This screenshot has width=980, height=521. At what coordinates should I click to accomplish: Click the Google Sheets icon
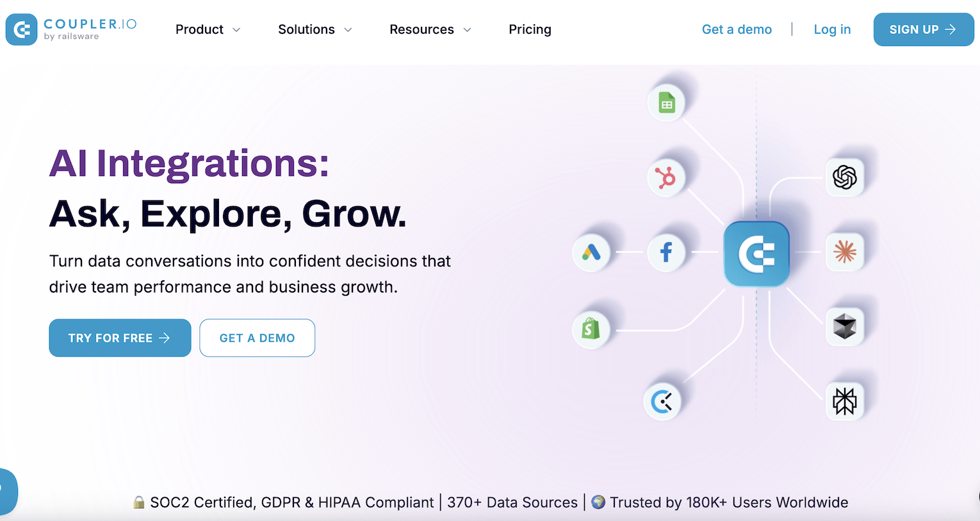point(667,103)
